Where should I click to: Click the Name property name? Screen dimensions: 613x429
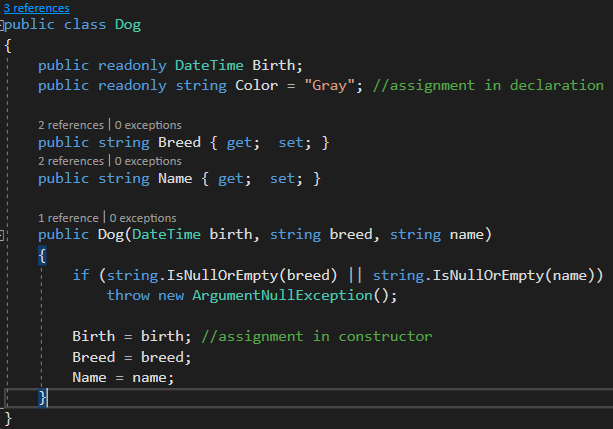tap(175, 179)
